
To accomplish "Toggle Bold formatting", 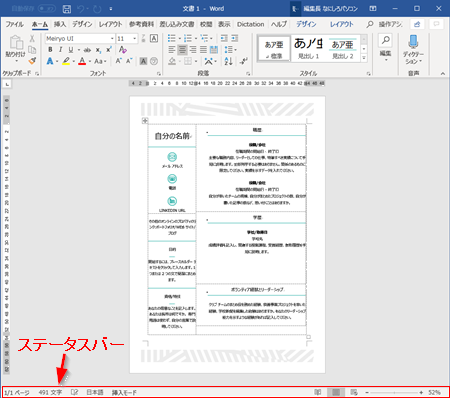I will 50,50.
